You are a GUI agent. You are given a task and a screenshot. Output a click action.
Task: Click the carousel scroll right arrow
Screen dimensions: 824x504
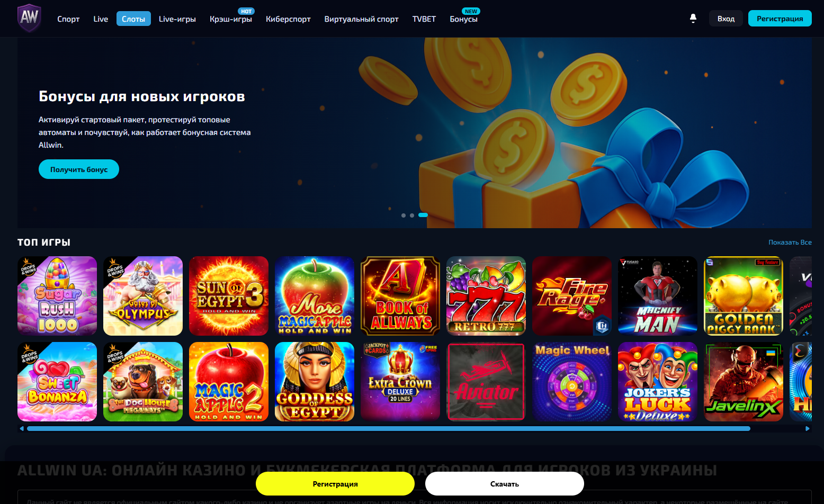808,428
